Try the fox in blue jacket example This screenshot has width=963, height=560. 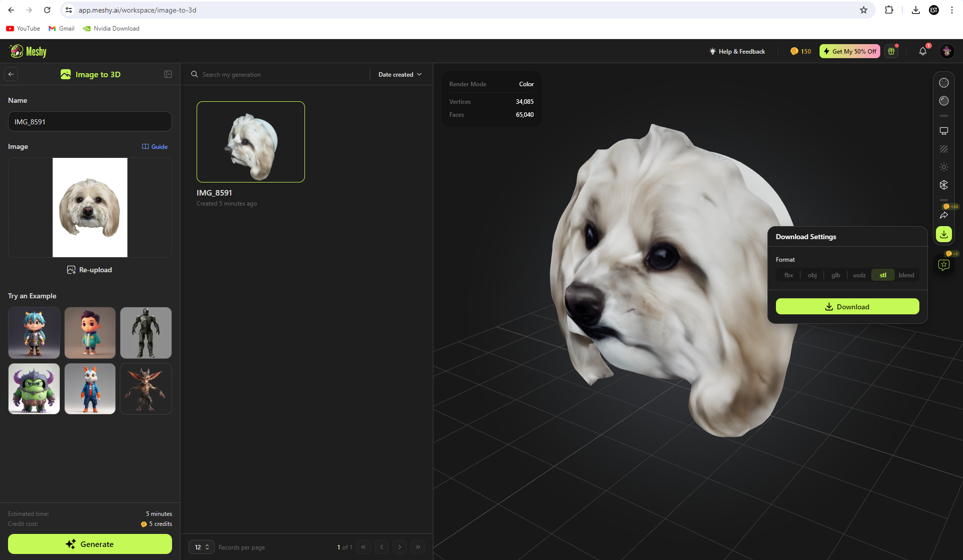tap(90, 389)
